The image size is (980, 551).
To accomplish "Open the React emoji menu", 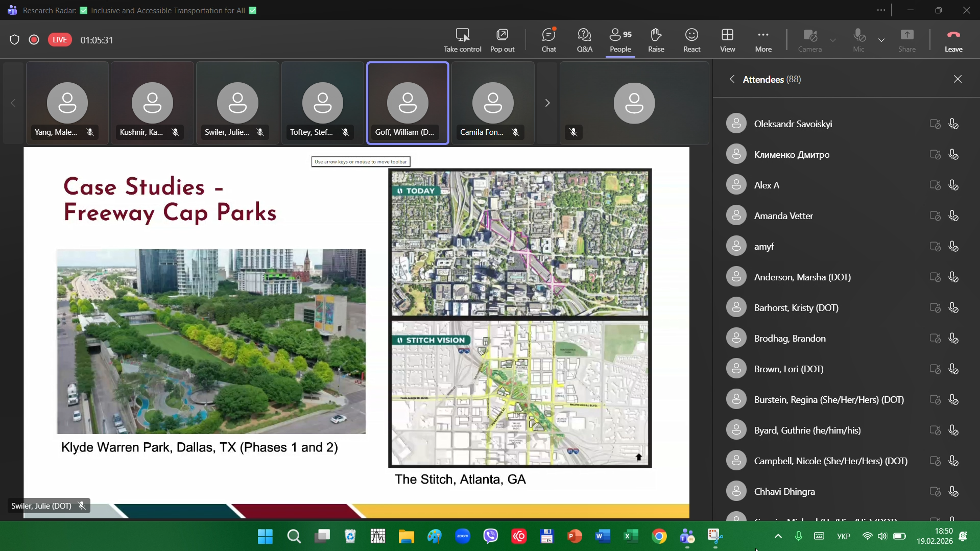I will [691, 40].
